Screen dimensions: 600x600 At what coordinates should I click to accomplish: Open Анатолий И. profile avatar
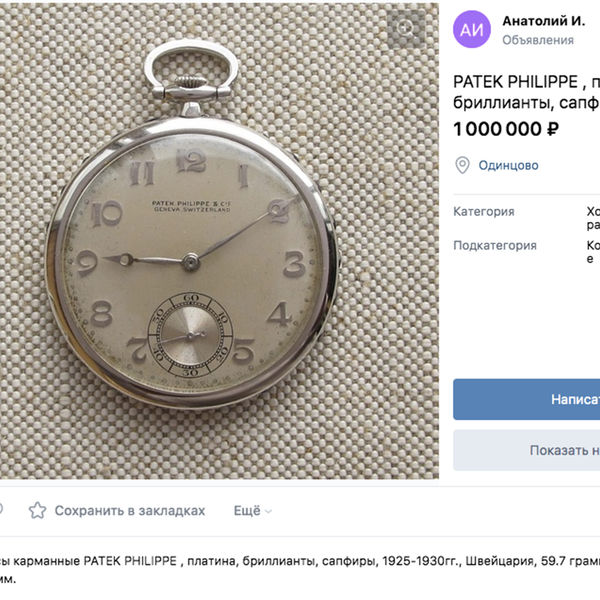tap(472, 29)
